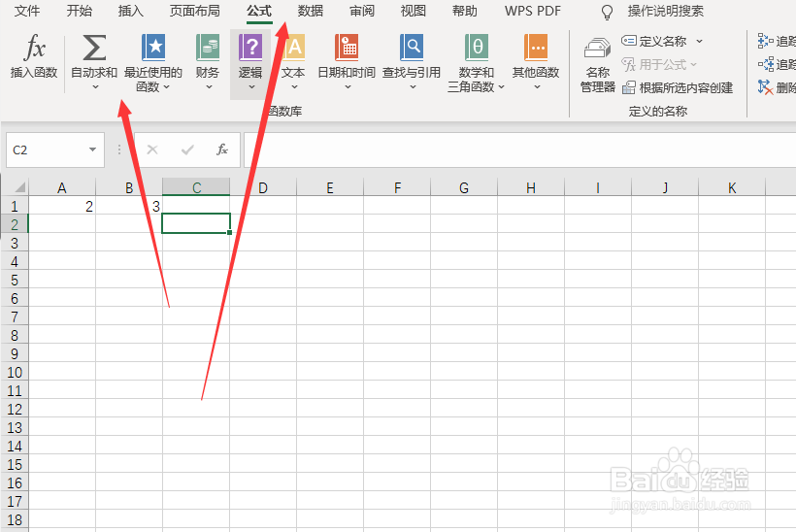Switch to the Home (开始) tab
Image resolution: width=796 pixels, height=532 pixels.
pyautogui.click(x=80, y=11)
